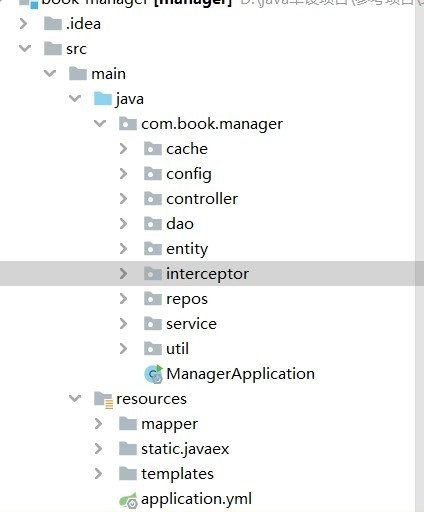Click the src folder icon
The width and height of the screenshot is (424, 512).
pos(53,49)
